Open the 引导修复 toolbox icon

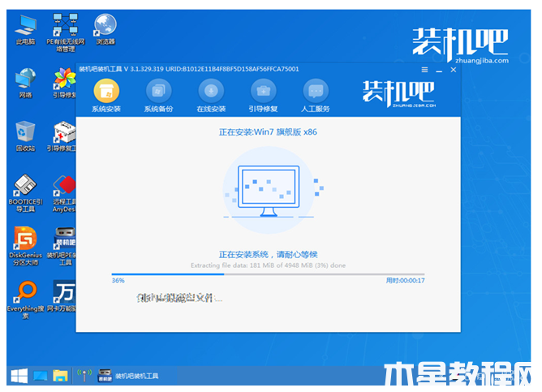264,91
